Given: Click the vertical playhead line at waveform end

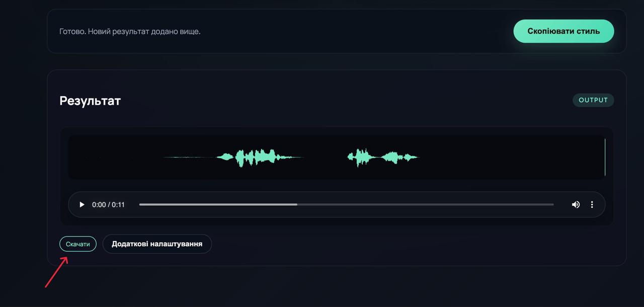Looking at the screenshot, I should pos(605,157).
